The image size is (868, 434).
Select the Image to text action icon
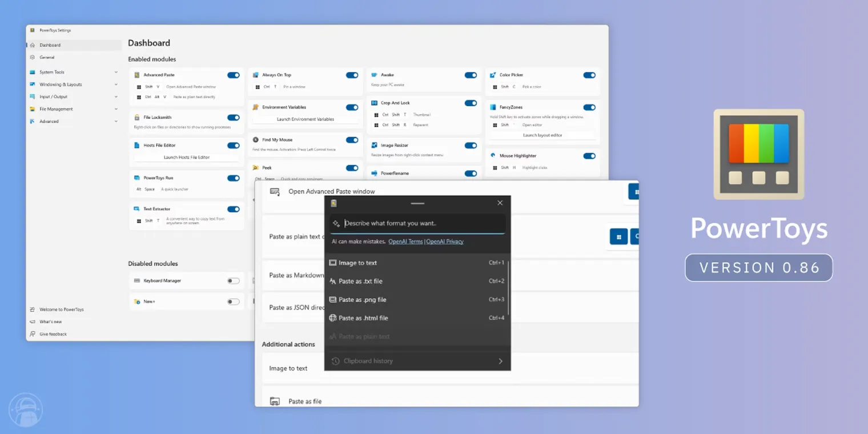click(332, 263)
